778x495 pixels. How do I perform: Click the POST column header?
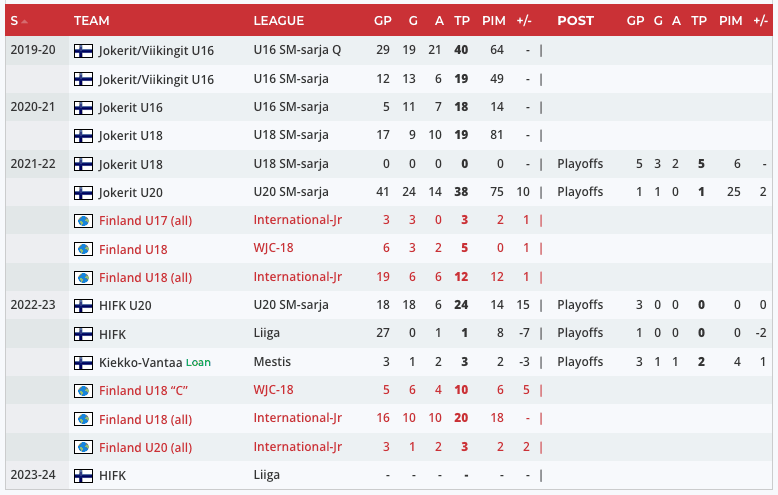point(575,20)
